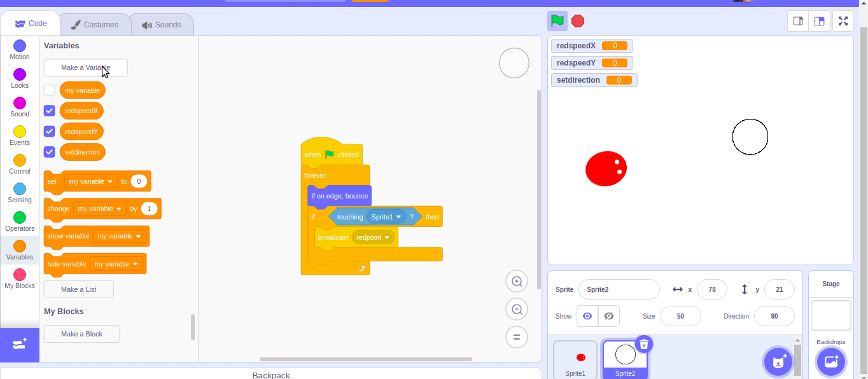
Task: Select the Sprite1 thumbnail
Action: [575, 357]
